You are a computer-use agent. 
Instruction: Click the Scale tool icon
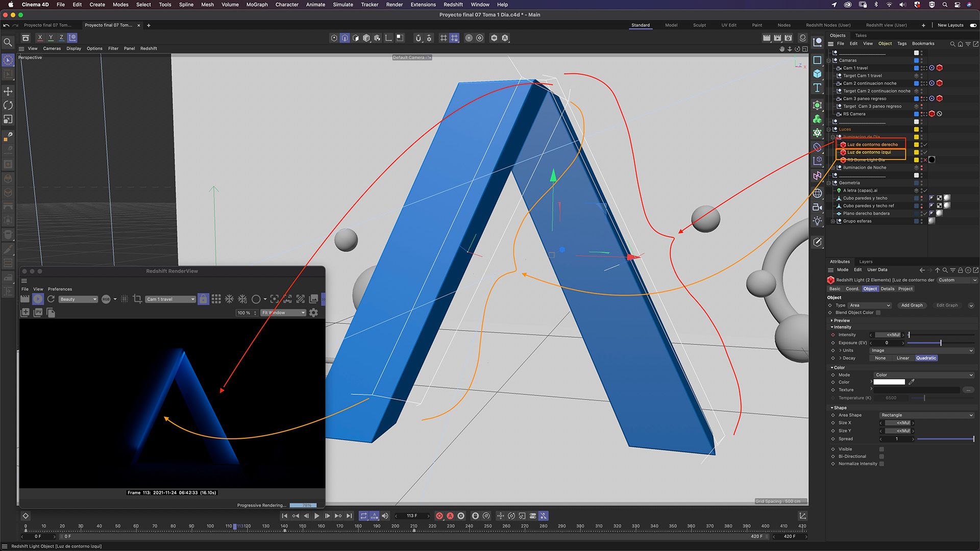(x=8, y=119)
